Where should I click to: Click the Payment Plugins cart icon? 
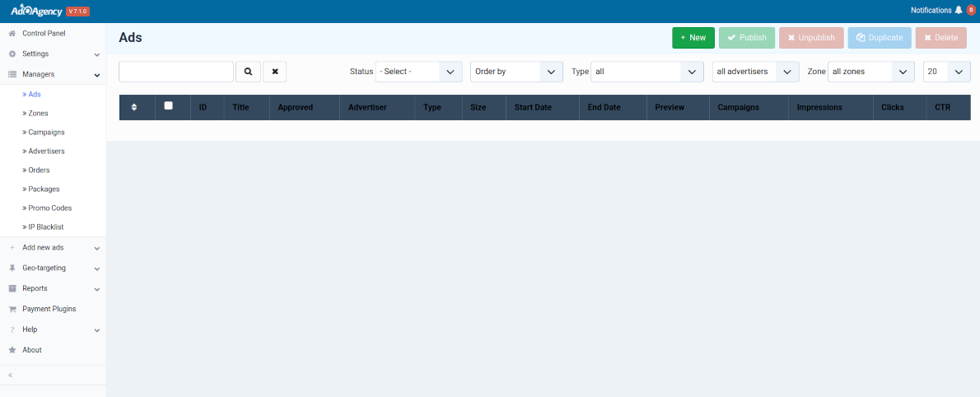[12, 309]
